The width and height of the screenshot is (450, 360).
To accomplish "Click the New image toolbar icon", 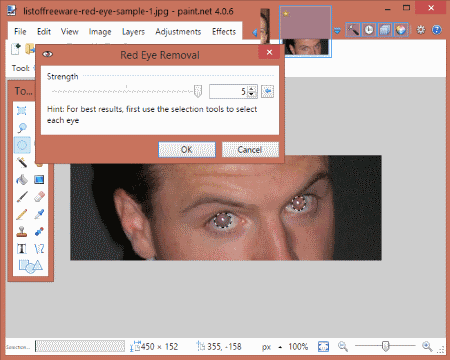I will [16, 49].
